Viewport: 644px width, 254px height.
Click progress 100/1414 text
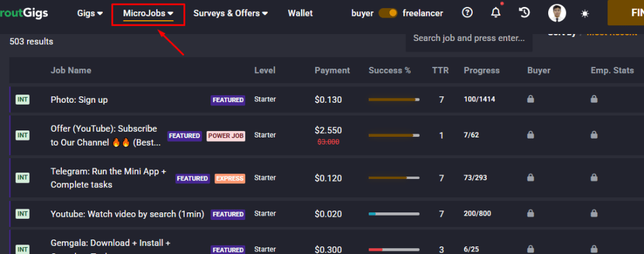[x=480, y=99]
